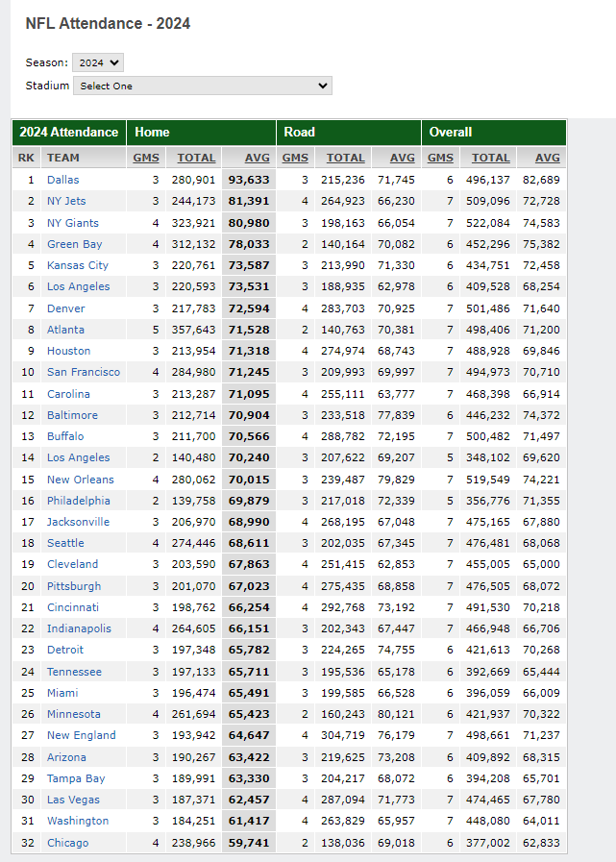Sort by Home GMS column header

pyautogui.click(x=146, y=158)
